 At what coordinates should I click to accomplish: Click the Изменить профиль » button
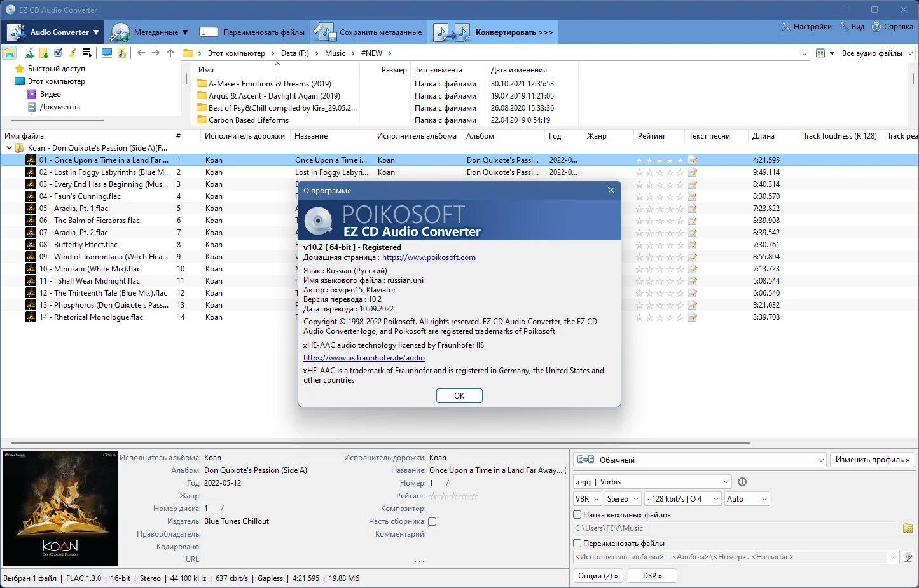(x=872, y=460)
